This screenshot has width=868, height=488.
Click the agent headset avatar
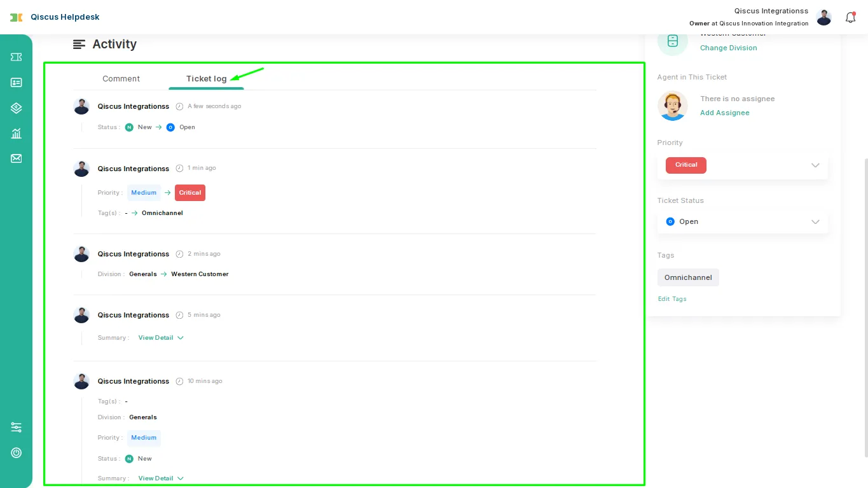[673, 106]
